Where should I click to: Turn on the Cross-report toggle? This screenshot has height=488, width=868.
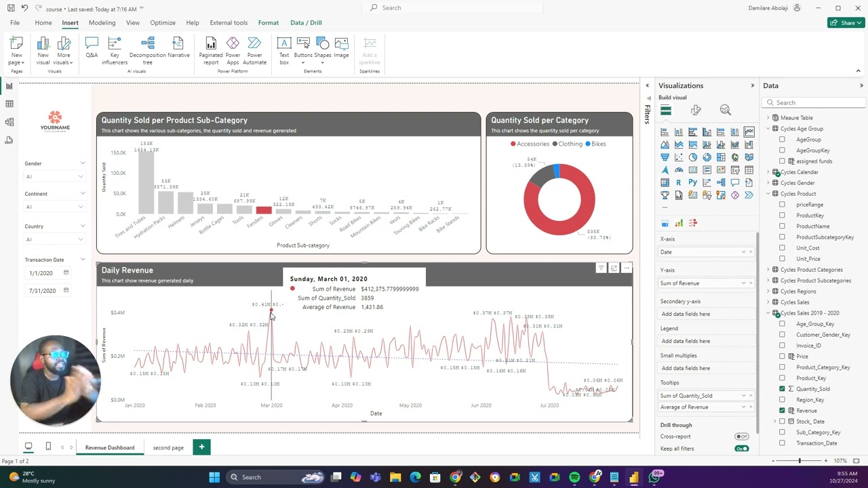(x=742, y=436)
